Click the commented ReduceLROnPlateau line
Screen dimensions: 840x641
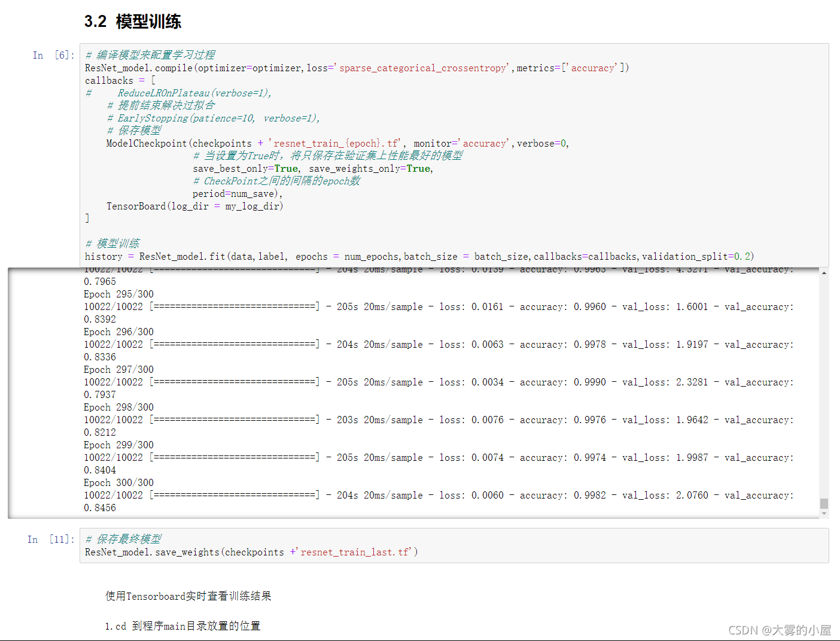[x=178, y=93]
